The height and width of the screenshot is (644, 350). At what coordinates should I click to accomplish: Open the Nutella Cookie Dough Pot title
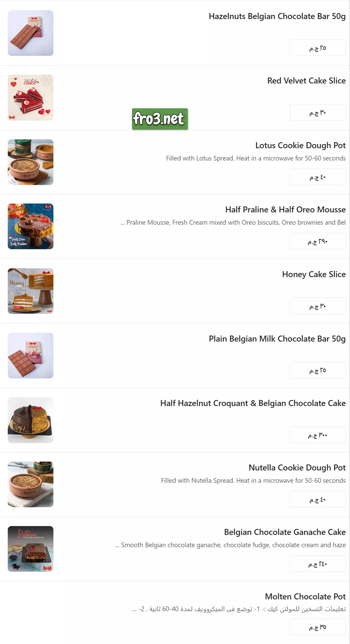tap(297, 468)
